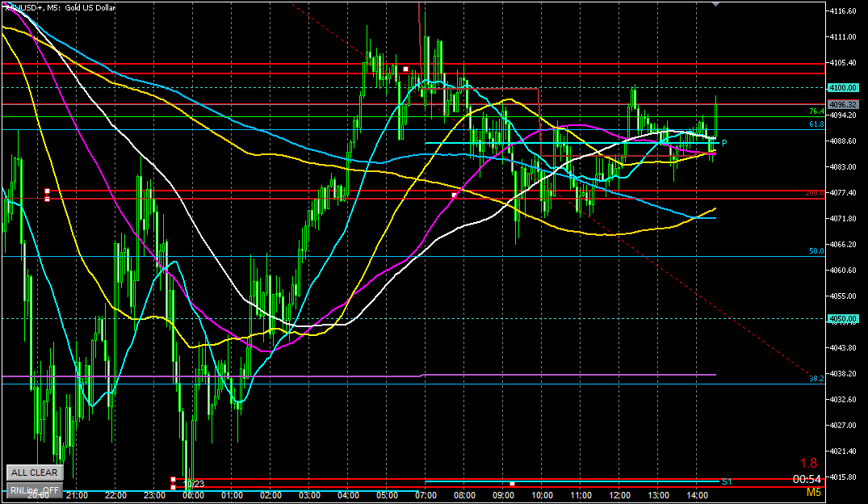868x504 pixels.
Task: Select upper white handle on left red zone
Action: [x=47, y=191]
